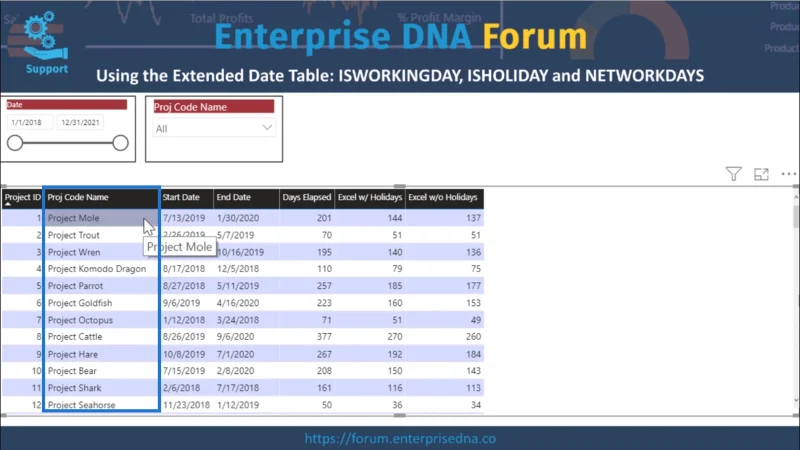Viewport: 800px width, 450px height.
Task: Click the Date slicer header
Action: point(66,105)
